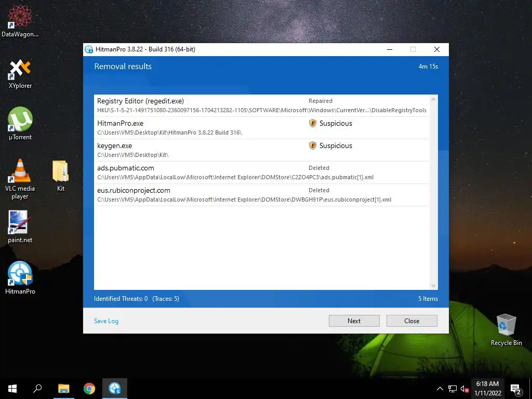
Task: Click the 4m 15s elapsed time
Action: coord(428,66)
